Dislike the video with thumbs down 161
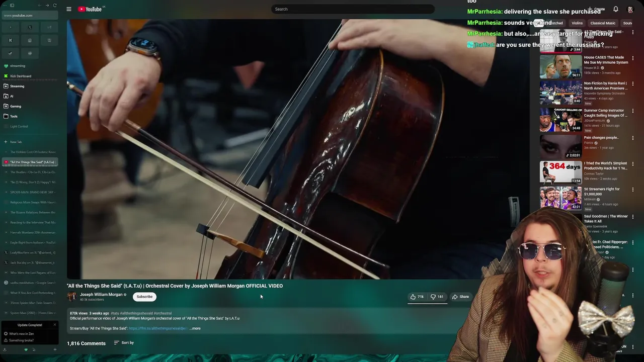Screen dimensions: 644x362 [437, 297]
